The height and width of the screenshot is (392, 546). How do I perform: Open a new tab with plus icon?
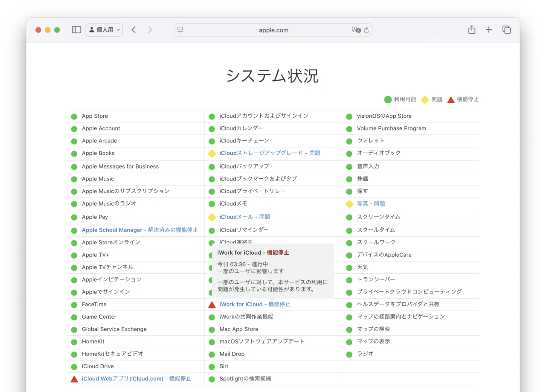[x=489, y=30]
